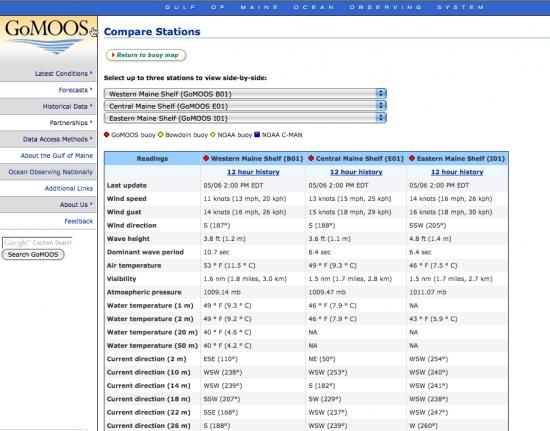Click the GoMOOS logo
Viewport: 550px width, 431px height.
(x=46, y=36)
